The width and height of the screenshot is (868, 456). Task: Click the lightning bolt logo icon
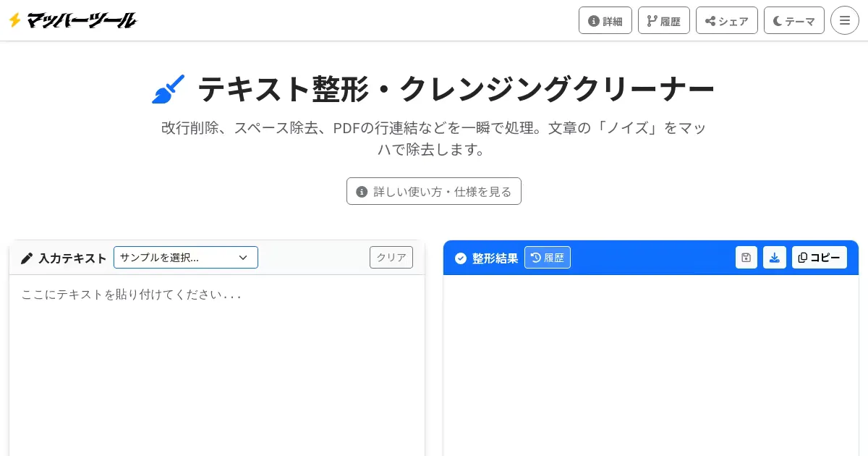[14, 20]
